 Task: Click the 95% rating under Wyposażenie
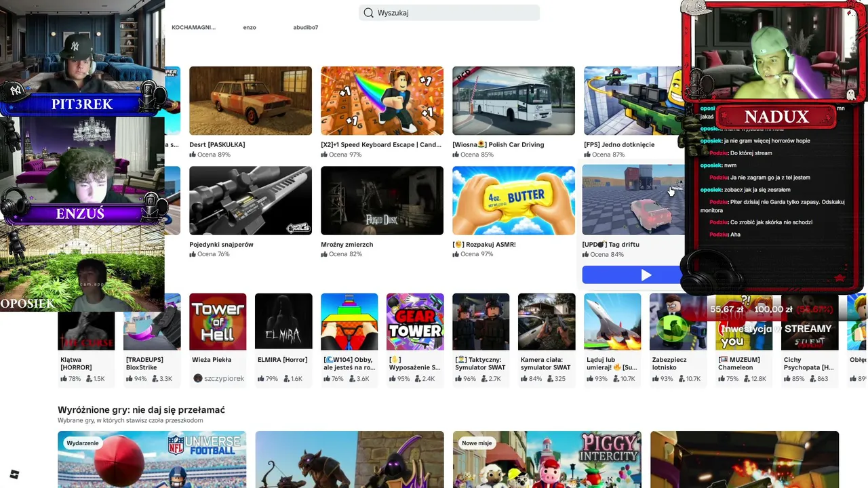click(403, 379)
